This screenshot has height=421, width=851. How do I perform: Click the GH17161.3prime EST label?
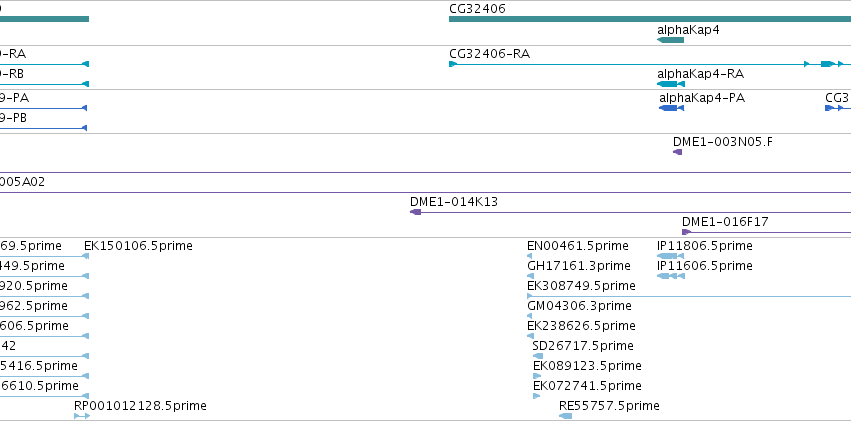click(x=579, y=266)
